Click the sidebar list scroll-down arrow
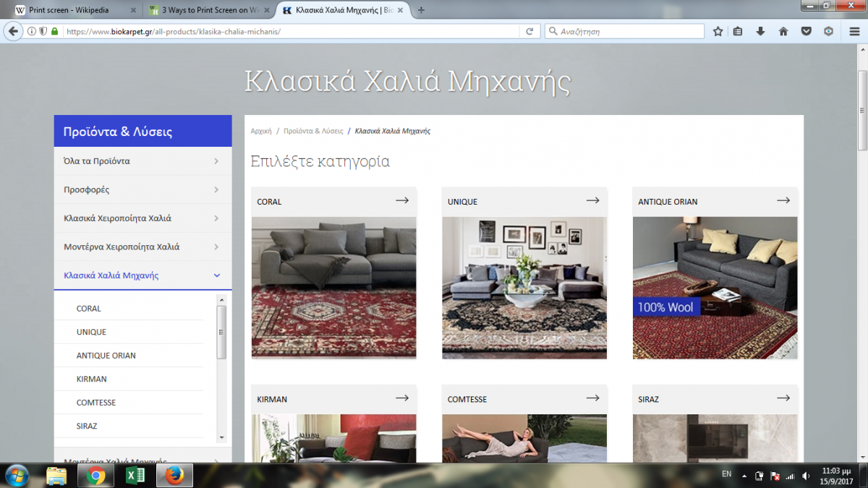868x488 pixels. coord(221,437)
